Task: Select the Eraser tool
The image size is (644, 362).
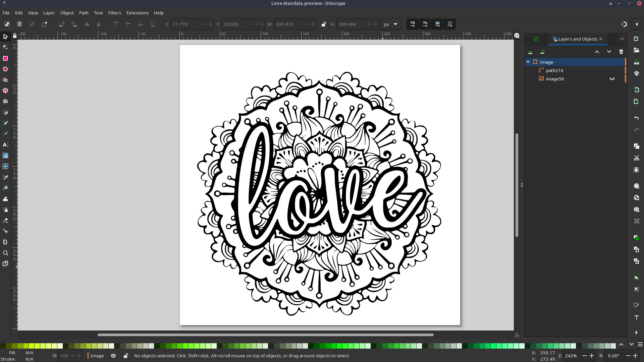Action: [x=5, y=220]
